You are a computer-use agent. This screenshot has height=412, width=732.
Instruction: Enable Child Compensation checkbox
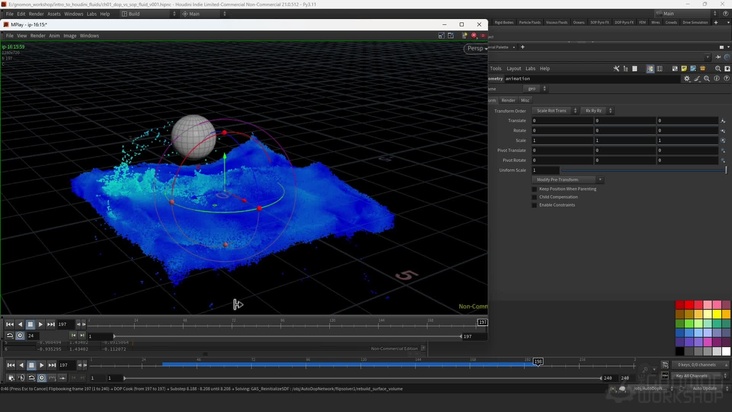click(x=535, y=197)
